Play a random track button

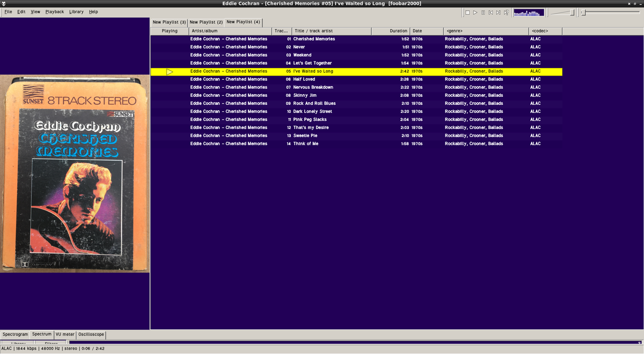coord(506,13)
